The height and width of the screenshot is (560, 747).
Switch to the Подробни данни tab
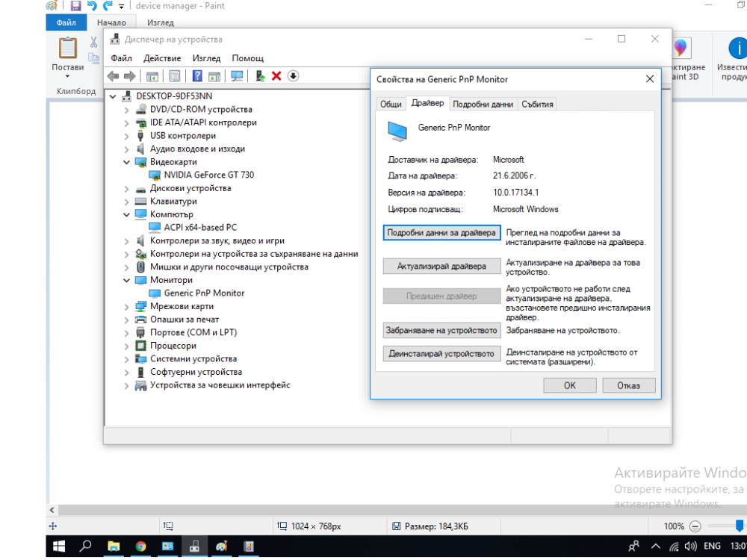[483, 104]
